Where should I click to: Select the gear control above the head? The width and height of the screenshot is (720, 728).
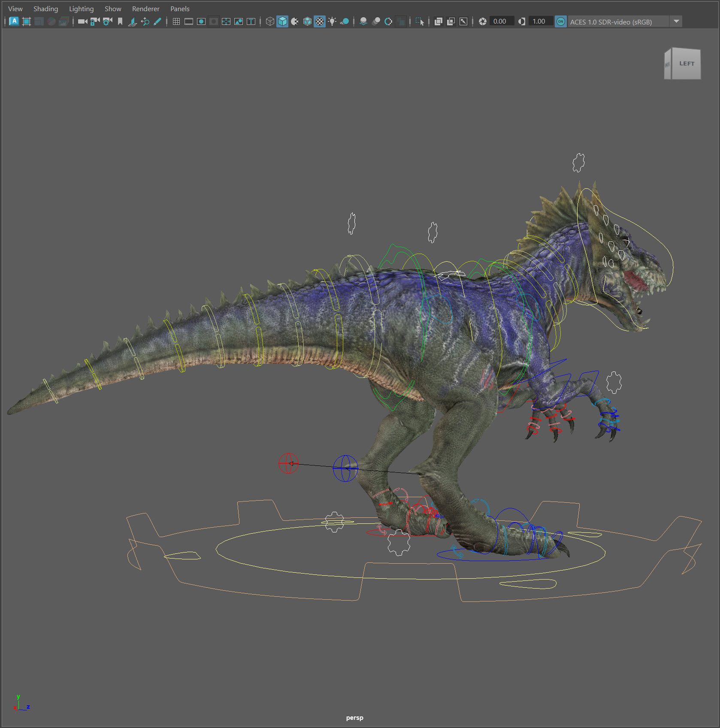[x=578, y=163]
